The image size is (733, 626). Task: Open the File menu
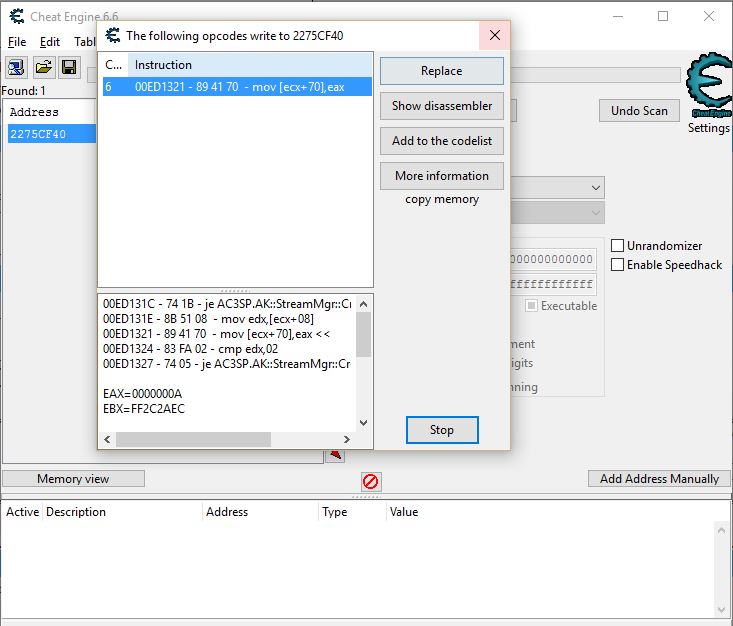point(17,42)
